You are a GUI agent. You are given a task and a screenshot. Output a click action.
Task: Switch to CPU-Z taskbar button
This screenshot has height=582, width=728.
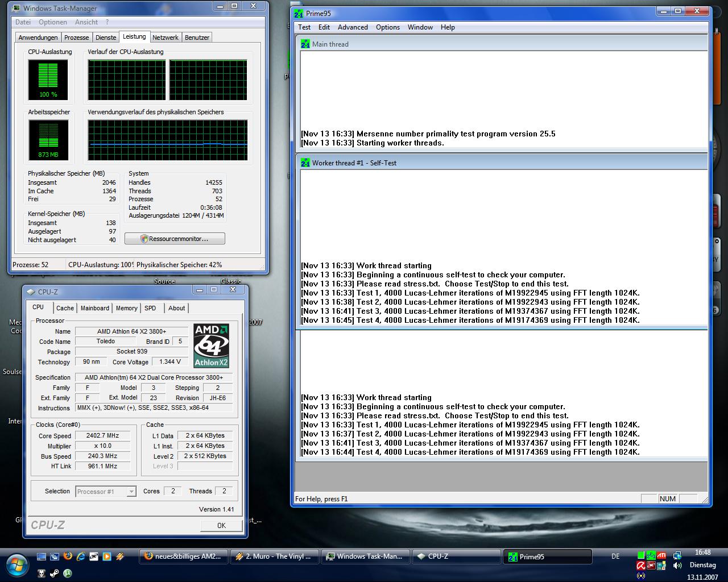pos(456,556)
